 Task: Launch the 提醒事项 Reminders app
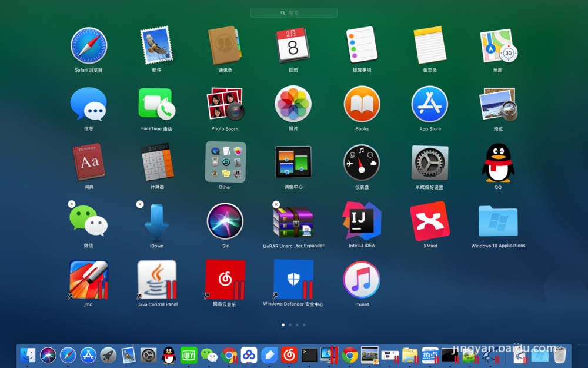(x=362, y=45)
